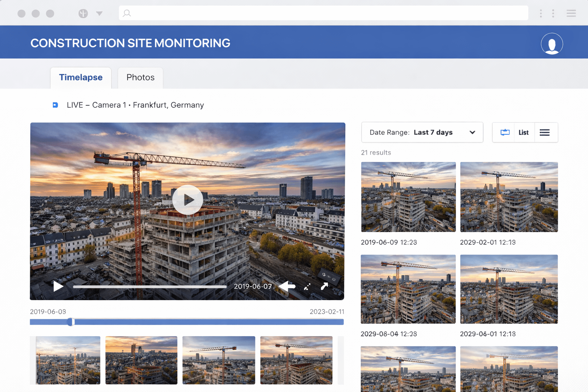Click the chevron arrow beside Last 7 days

tap(472, 132)
